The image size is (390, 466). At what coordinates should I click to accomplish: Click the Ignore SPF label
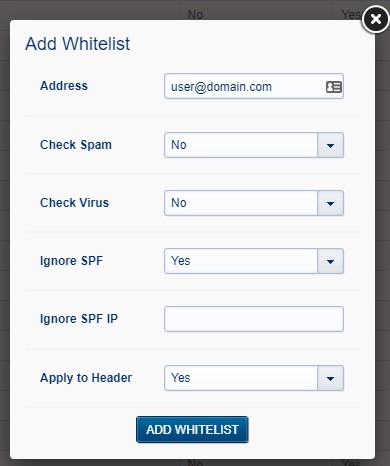(x=71, y=261)
